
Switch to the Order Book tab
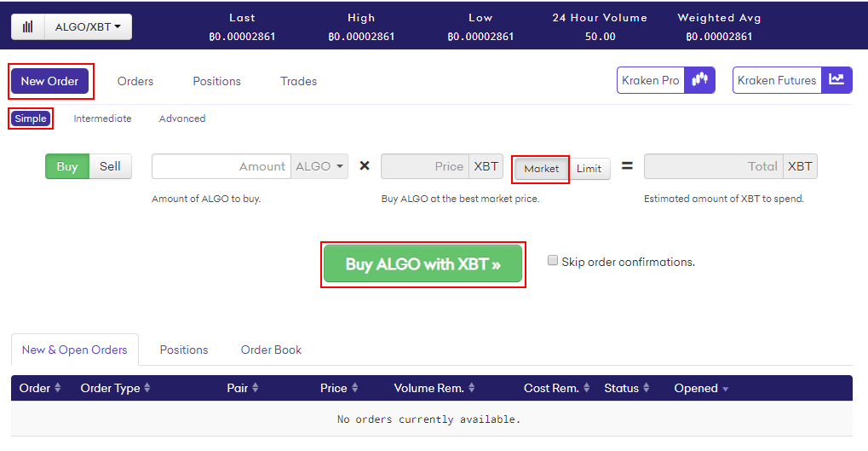pyautogui.click(x=271, y=350)
